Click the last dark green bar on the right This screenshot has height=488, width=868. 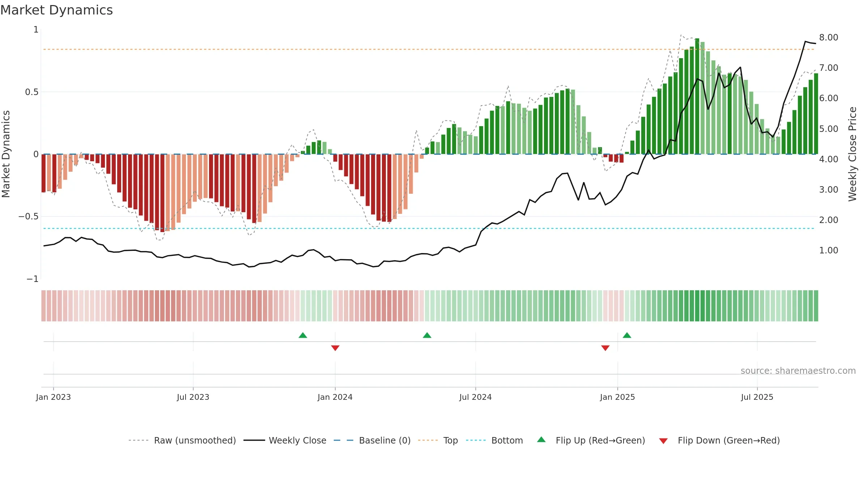tap(816, 114)
